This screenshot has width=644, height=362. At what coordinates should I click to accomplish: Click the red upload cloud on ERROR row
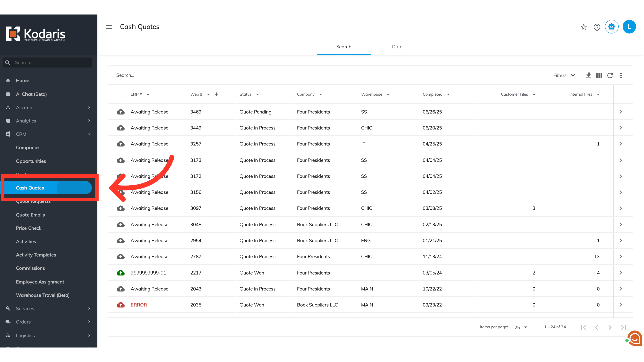(x=121, y=305)
